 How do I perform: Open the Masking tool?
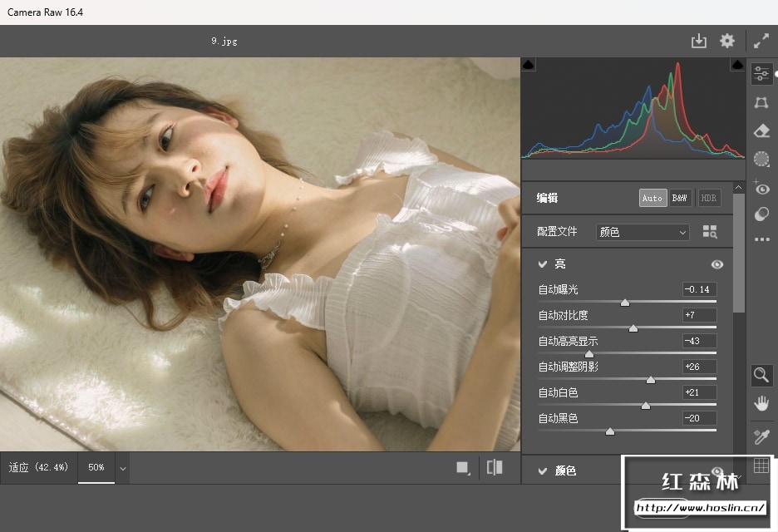[x=761, y=159]
